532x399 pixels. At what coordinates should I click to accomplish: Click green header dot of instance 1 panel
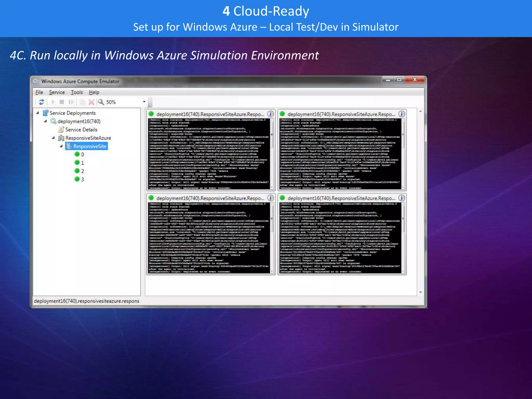[x=282, y=114]
